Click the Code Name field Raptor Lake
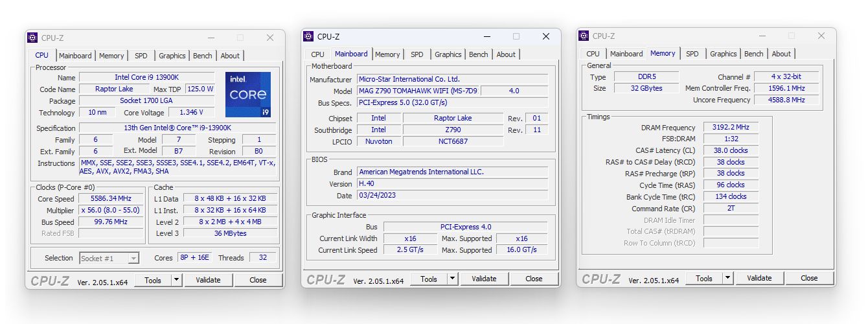The image size is (868, 324). (x=114, y=89)
